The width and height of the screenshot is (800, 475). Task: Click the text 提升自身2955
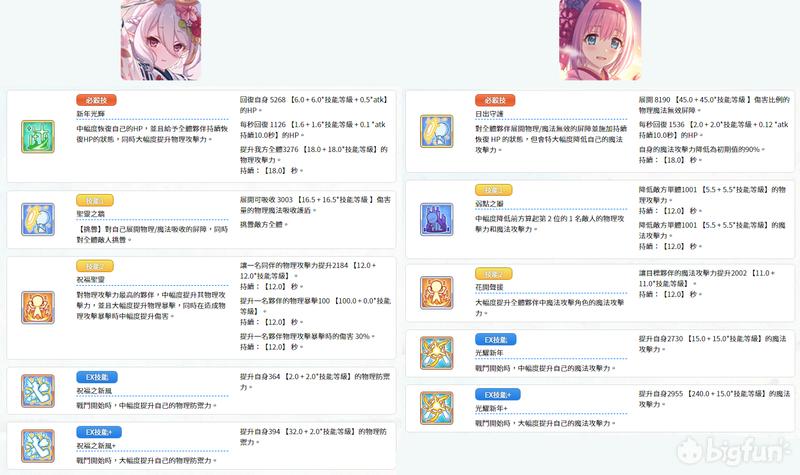[661, 393]
